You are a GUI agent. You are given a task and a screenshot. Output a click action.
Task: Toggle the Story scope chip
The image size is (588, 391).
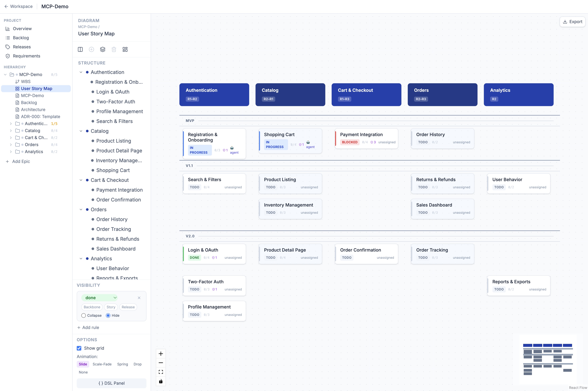pos(111,307)
